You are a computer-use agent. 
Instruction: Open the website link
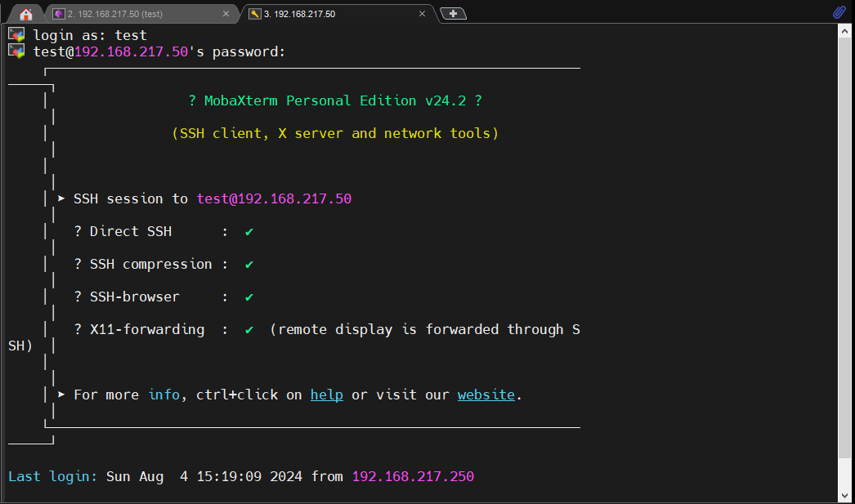486,395
